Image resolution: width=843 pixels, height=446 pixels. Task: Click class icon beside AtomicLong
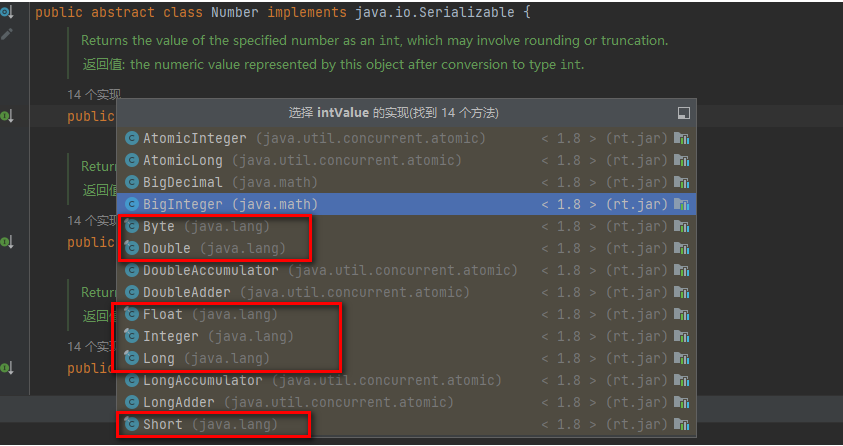click(x=132, y=160)
